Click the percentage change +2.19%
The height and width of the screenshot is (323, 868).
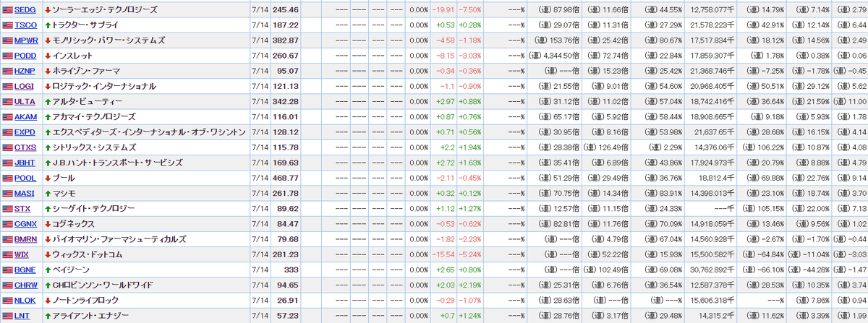[470, 285]
